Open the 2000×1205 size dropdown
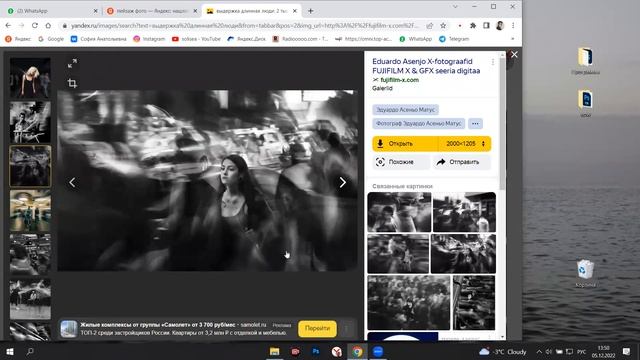Image resolution: width=640 pixels, height=360 pixels. point(464,144)
